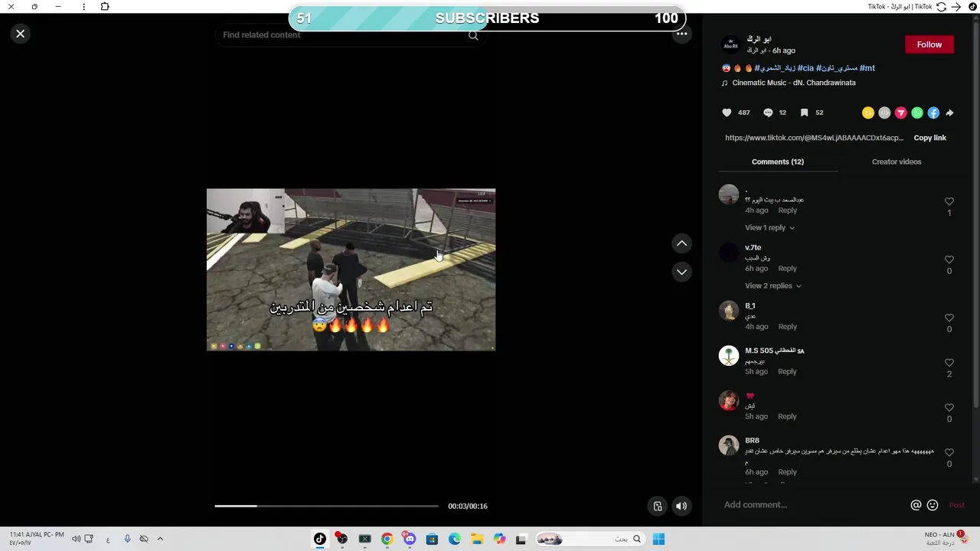Image resolution: width=980 pixels, height=551 pixels.
Task: Open File Explorer from taskbar
Action: point(477,540)
